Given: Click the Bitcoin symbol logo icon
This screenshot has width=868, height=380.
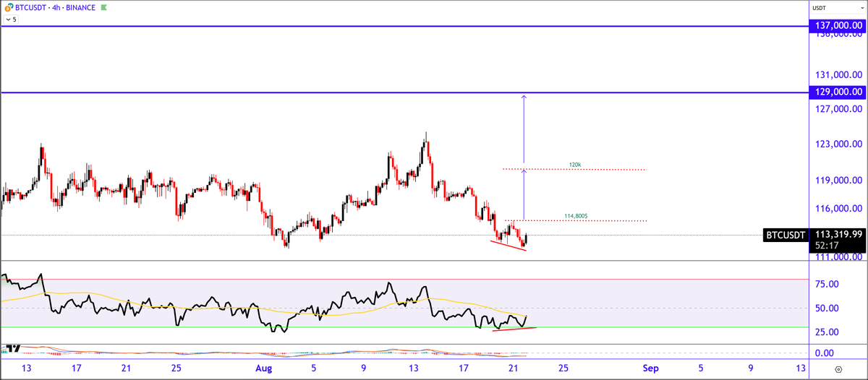Looking at the screenshot, I should (x=7, y=8).
